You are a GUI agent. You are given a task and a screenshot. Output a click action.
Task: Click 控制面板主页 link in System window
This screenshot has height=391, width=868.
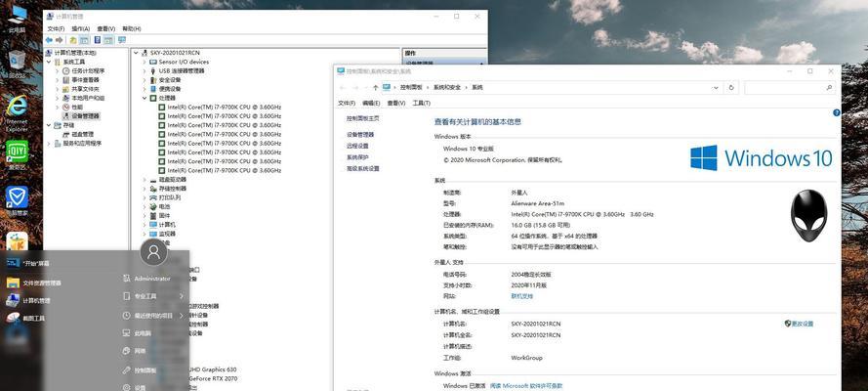pos(362,118)
